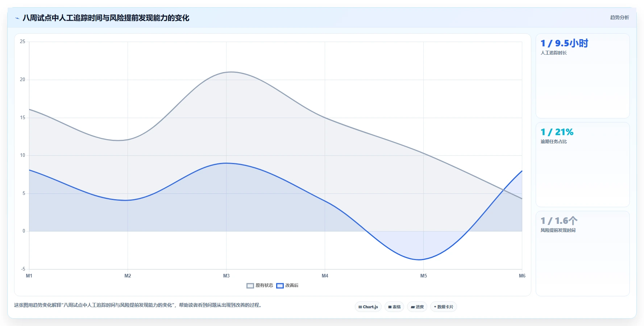This screenshot has height=326, width=644.
Task: Click the 表格 tag pill
Action: click(394, 307)
